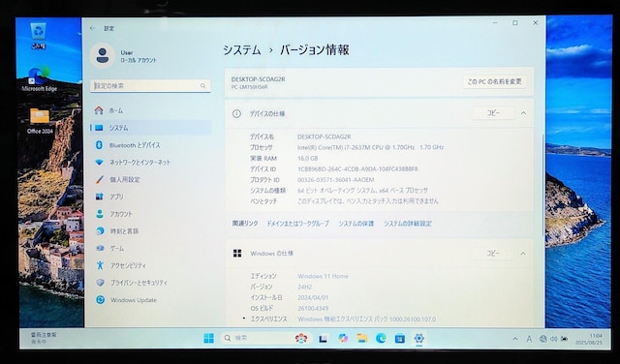
Task: Open Microsoft Store from the taskbar
Action: 400,338
